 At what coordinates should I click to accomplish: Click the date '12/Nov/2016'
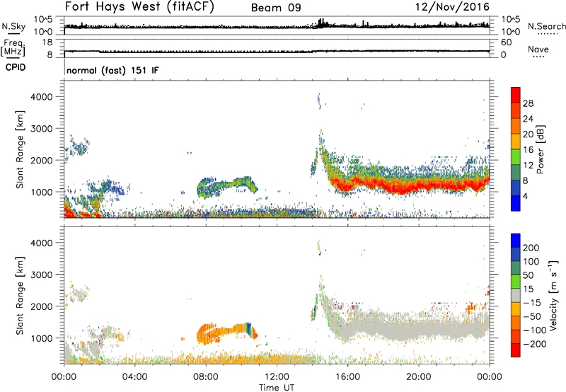tap(452, 7)
